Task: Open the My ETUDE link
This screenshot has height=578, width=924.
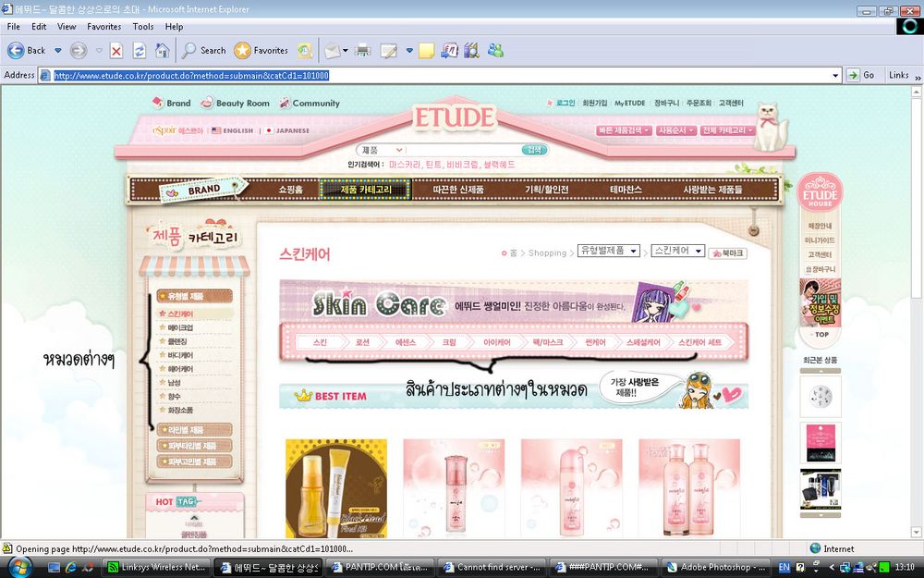Action: (629, 103)
